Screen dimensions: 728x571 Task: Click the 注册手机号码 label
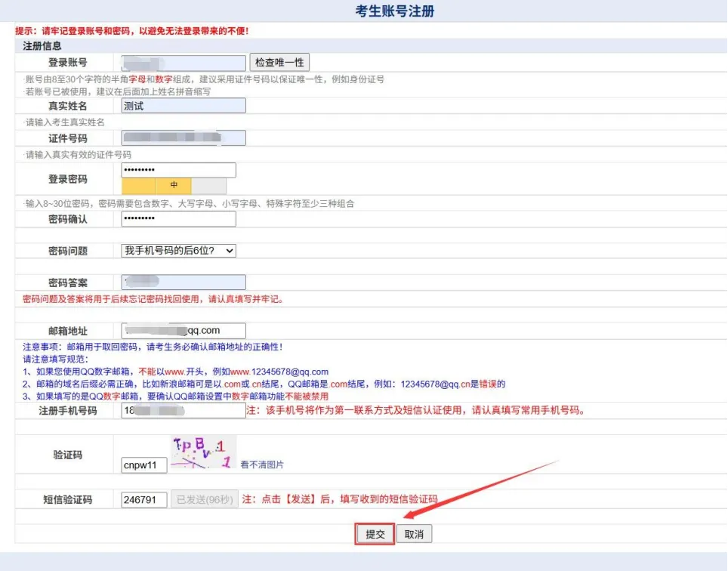tap(68, 411)
